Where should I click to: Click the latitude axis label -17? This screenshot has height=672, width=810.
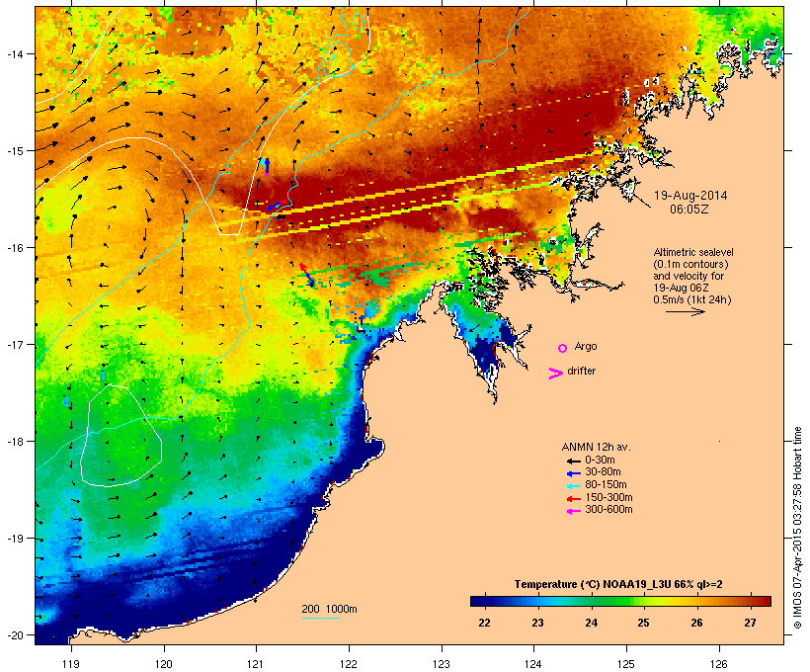pyautogui.click(x=15, y=344)
